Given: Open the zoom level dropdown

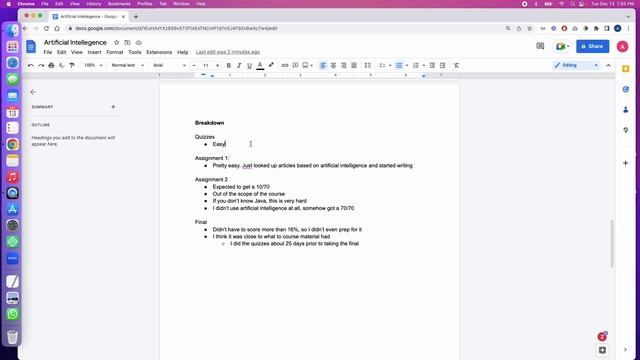Looking at the screenshot, I should [93, 65].
